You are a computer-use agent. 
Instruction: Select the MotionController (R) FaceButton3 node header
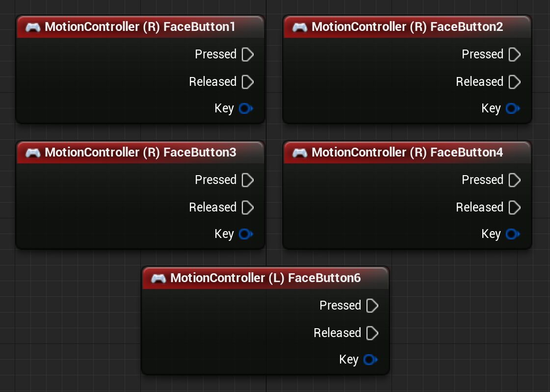[x=140, y=153]
